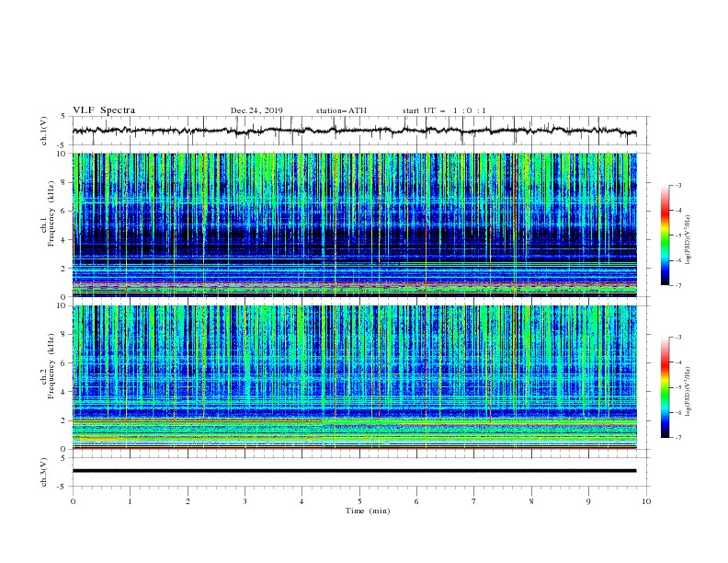728x563 pixels.
Task: Click the "-7" value on ch.1 colorbar
Action: [677, 285]
